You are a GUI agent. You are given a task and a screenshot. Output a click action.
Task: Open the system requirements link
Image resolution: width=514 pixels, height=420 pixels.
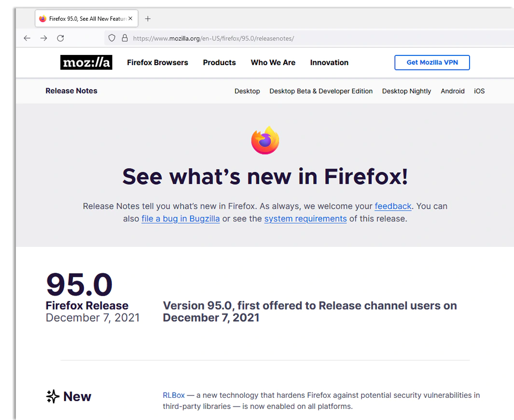point(306,218)
